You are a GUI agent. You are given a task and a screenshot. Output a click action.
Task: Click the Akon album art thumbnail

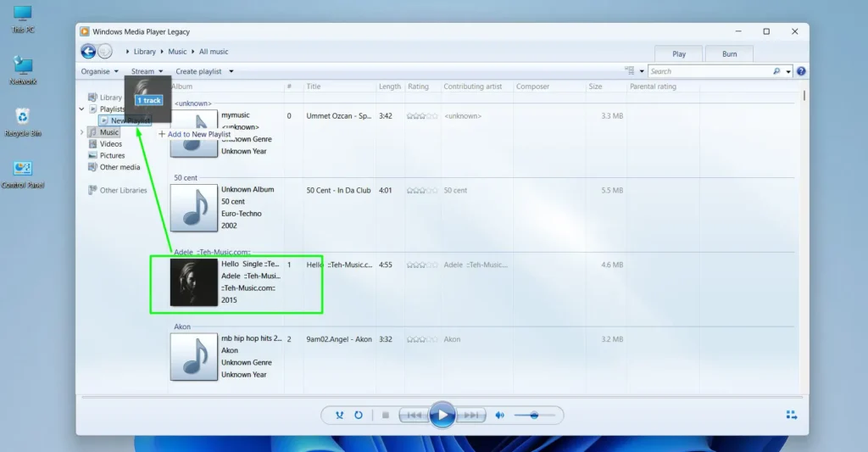[194, 357]
